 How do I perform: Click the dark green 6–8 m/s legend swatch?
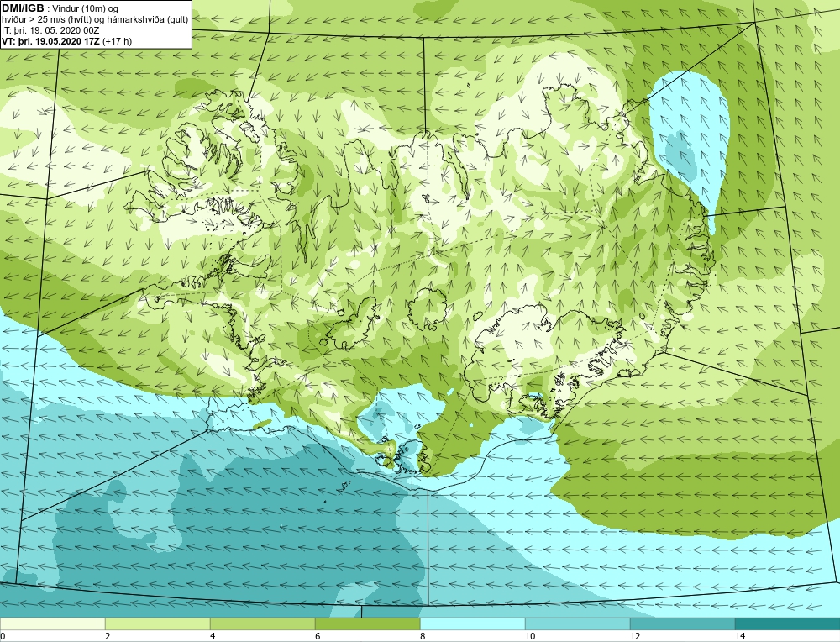coord(368,624)
